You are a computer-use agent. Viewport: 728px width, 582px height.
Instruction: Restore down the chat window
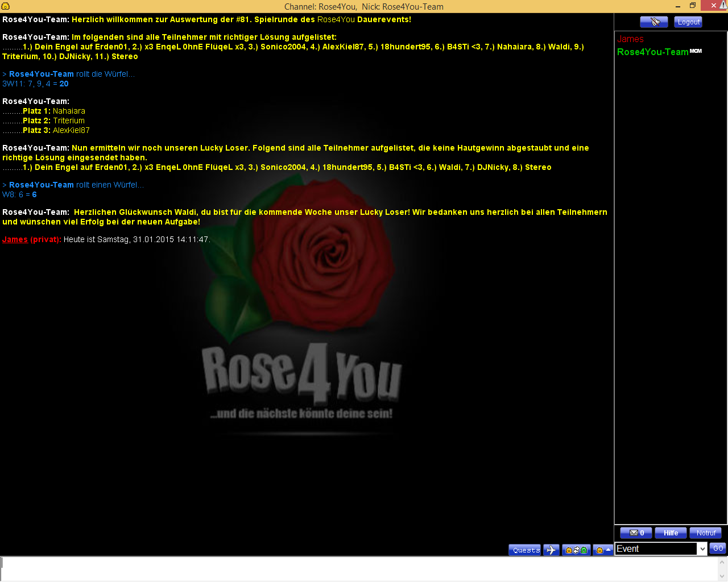[692, 6]
